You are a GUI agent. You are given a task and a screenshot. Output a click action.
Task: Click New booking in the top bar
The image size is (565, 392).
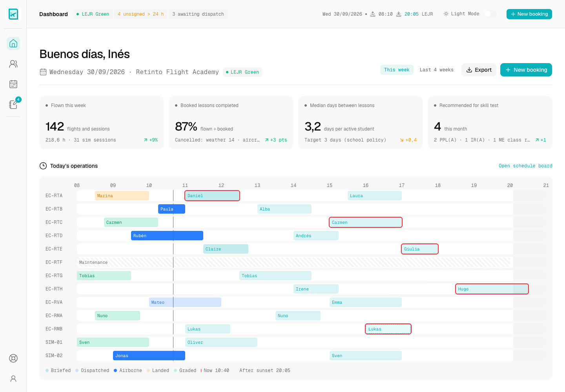pos(529,14)
